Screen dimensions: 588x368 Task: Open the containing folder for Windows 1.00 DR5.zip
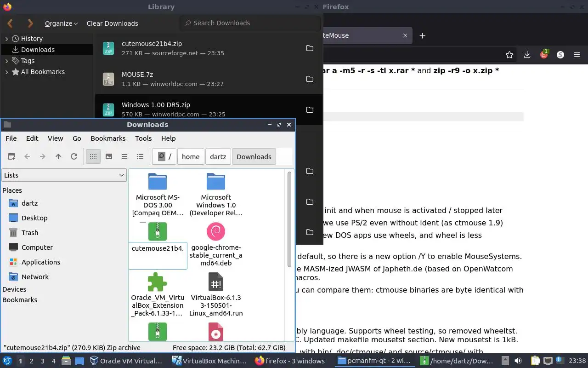coord(310,110)
